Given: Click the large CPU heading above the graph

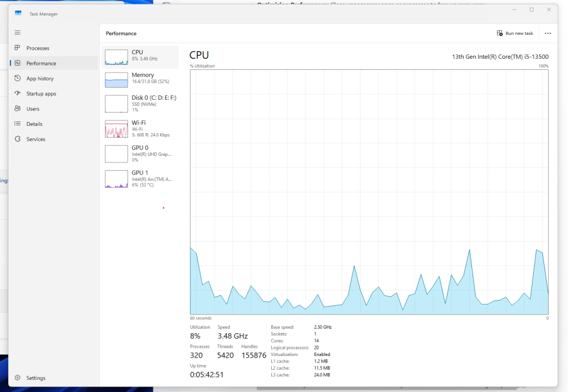Looking at the screenshot, I should (x=199, y=55).
